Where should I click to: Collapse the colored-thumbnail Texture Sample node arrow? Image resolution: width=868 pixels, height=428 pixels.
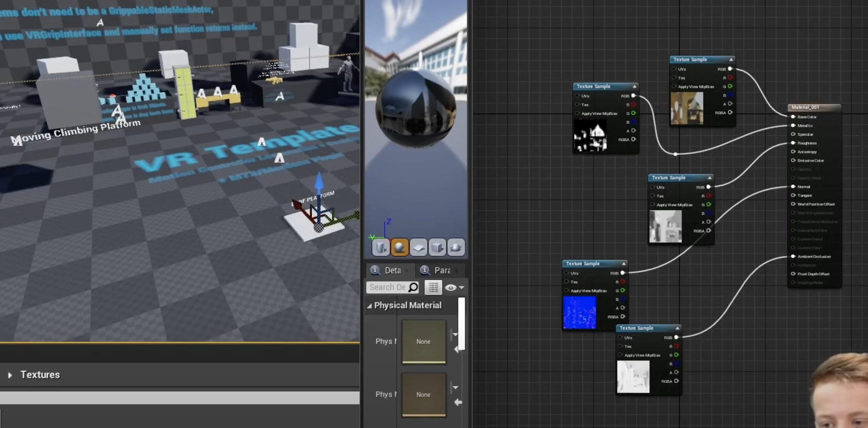(731, 59)
